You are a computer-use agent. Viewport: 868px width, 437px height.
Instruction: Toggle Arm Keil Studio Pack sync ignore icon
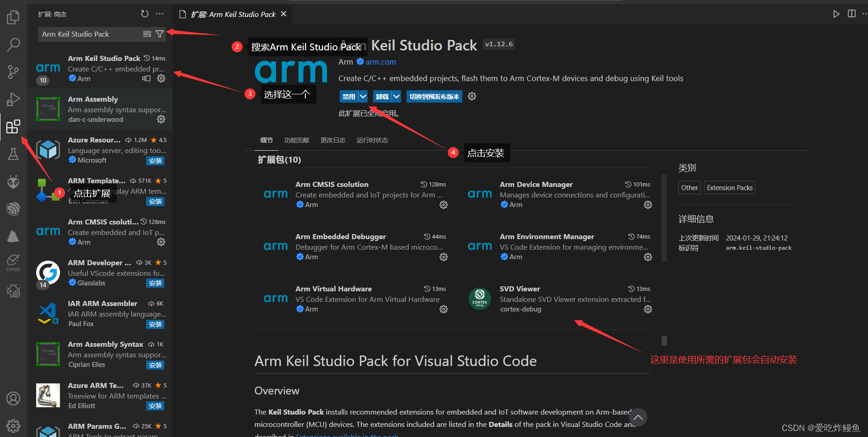[146, 78]
